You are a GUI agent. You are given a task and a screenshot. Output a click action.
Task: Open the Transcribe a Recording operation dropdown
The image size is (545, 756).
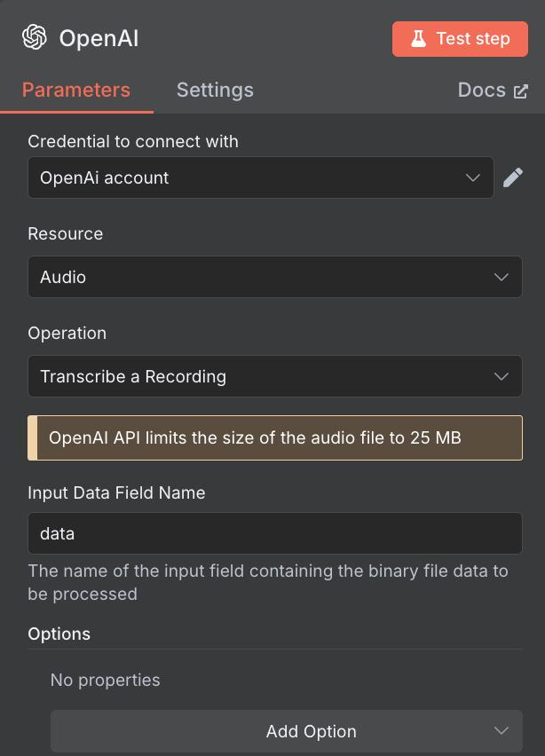tap(275, 376)
